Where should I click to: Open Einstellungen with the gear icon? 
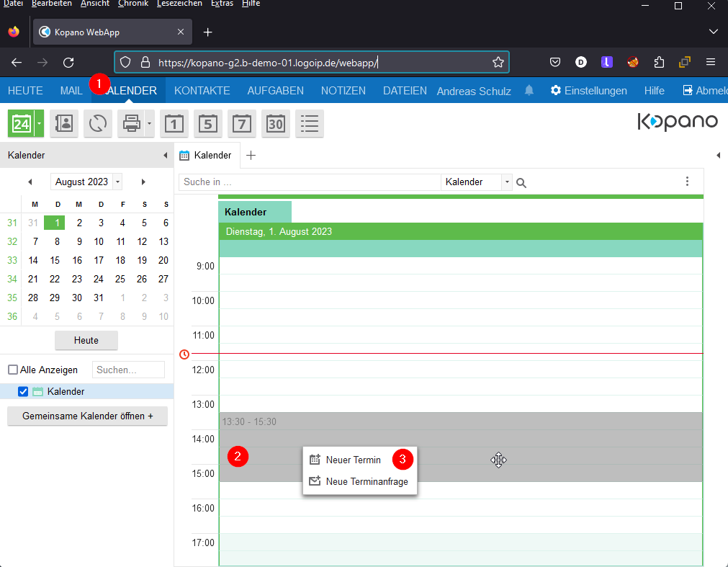(x=589, y=91)
